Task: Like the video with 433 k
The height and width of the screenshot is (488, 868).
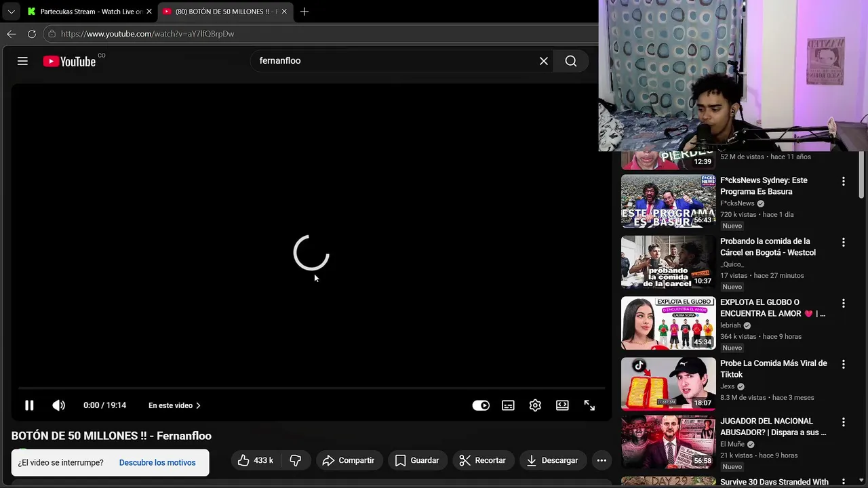Action: point(255,460)
